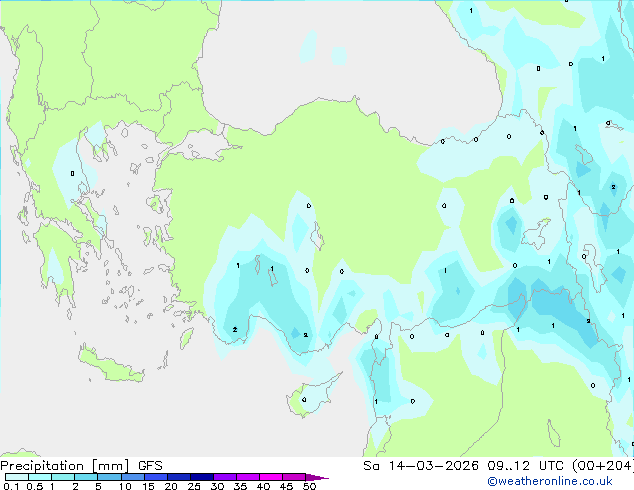This screenshot has width=634, height=490.
Task: Click the forecast date 14-03-2026 text
Action: [433, 466]
